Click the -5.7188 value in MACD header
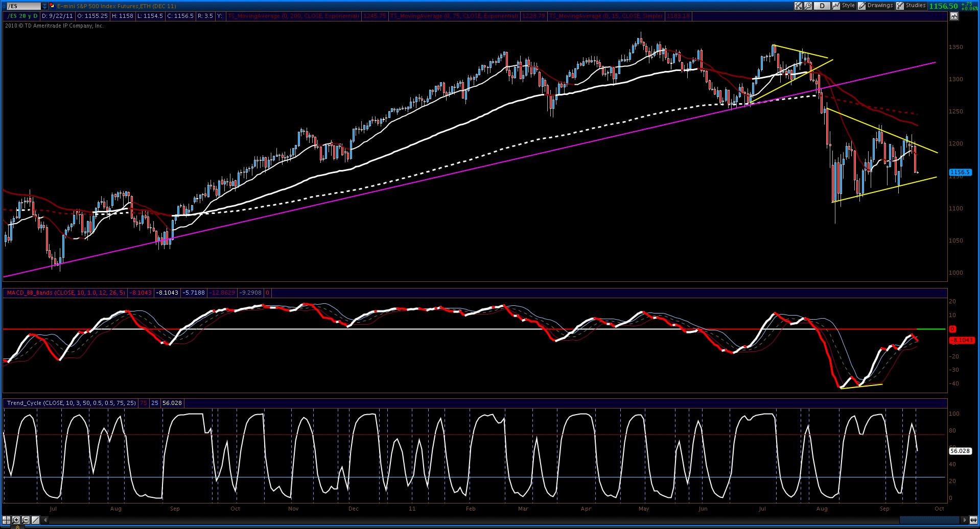This screenshot has width=980, height=529. pyautogui.click(x=194, y=293)
